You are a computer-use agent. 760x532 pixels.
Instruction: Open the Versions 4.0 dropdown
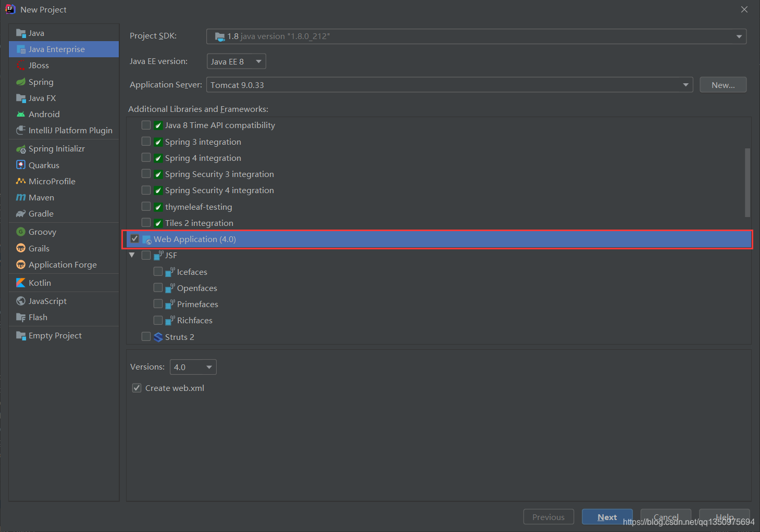[x=193, y=367]
